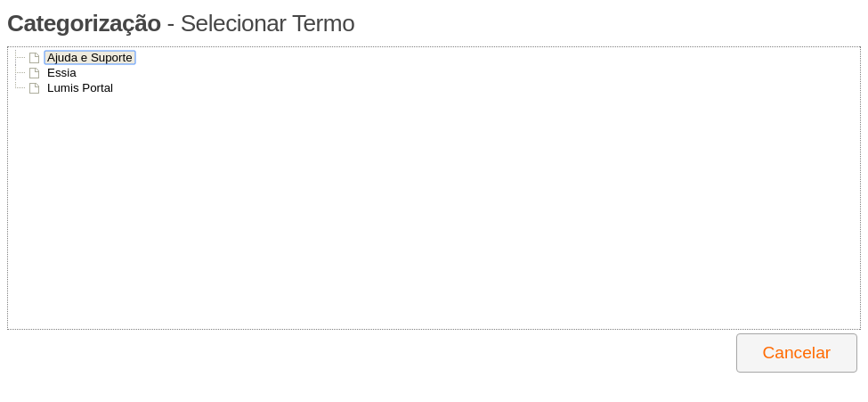This screenshot has width=868, height=402.
Task: Click dotted tree connector before Essia icon
Action: tap(20, 72)
